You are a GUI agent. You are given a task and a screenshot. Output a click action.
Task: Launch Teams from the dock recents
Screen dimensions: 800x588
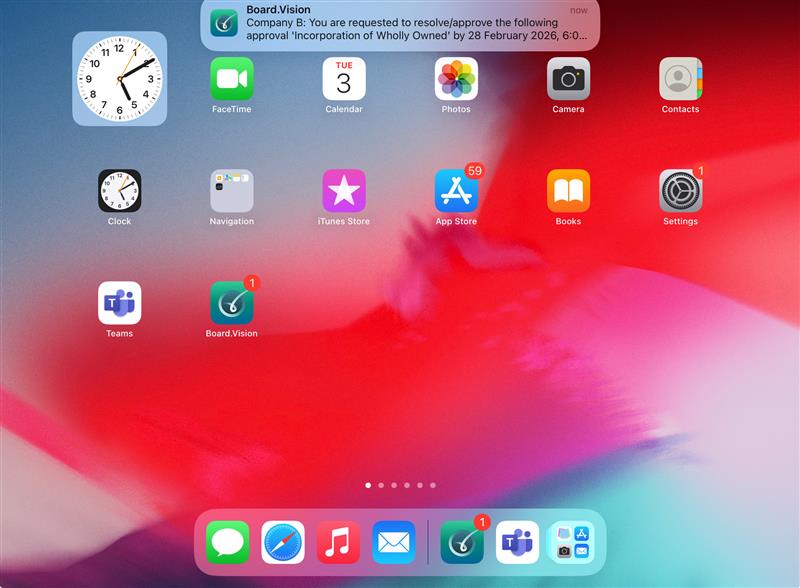517,542
